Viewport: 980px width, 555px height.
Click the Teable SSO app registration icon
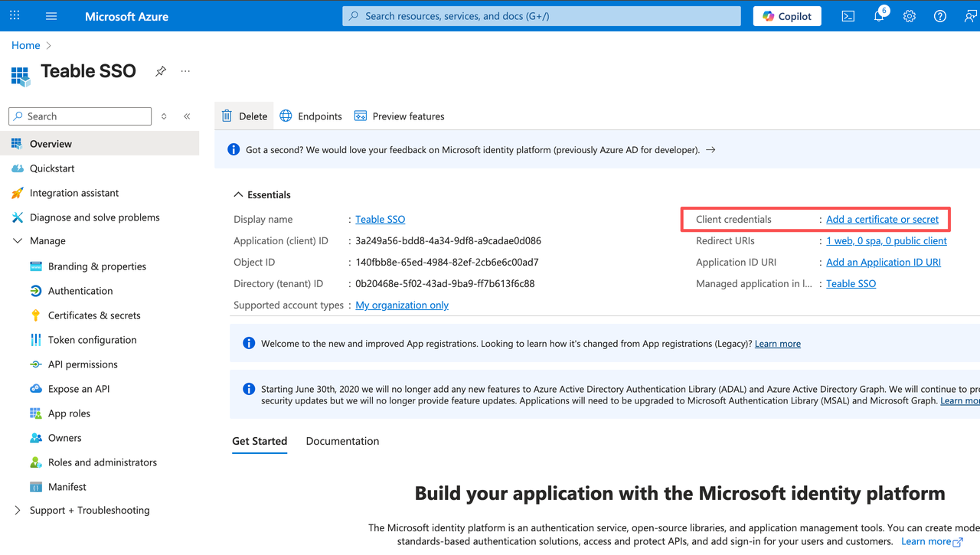pos(20,76)
